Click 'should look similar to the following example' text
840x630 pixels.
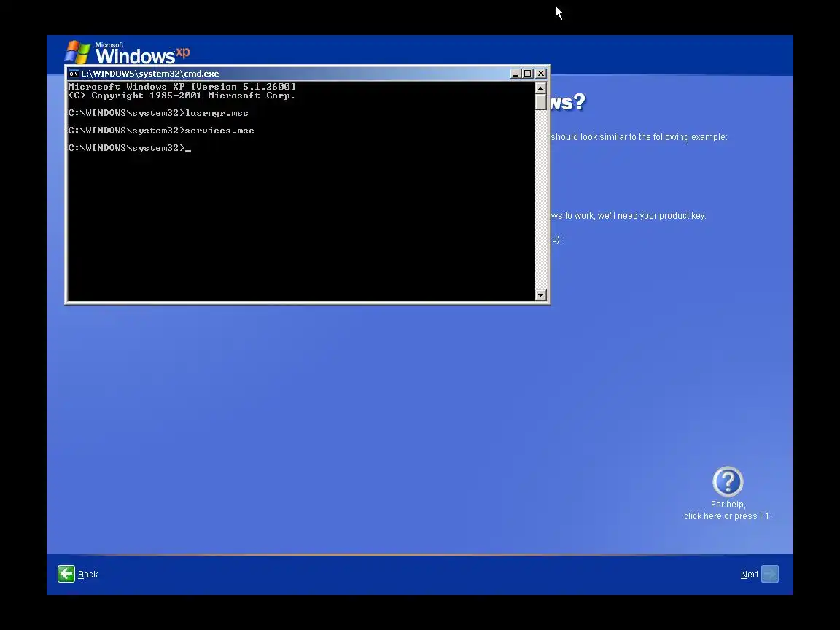pos(639,136)
